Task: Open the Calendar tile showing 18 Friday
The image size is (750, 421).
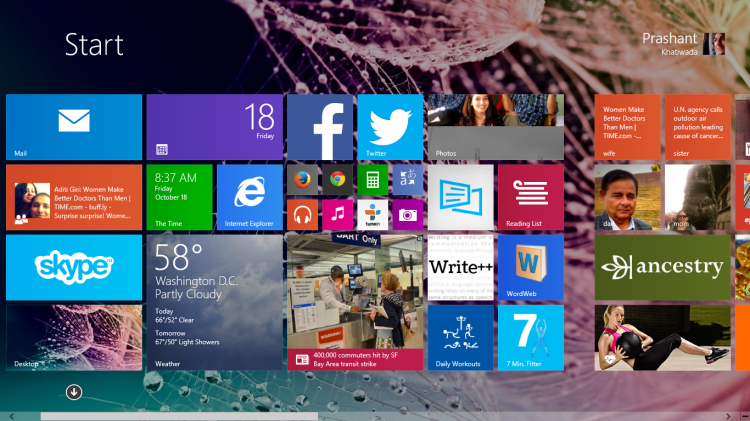Action: coord(215,127)
